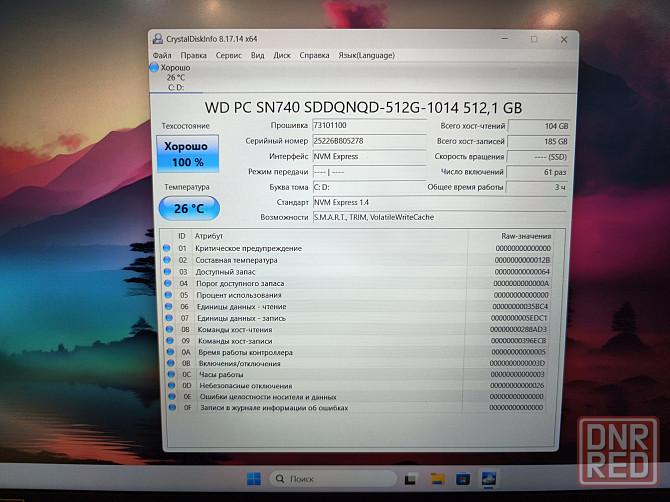
Task: Select Составная температура attribute text
Action: tap(236, 260)
